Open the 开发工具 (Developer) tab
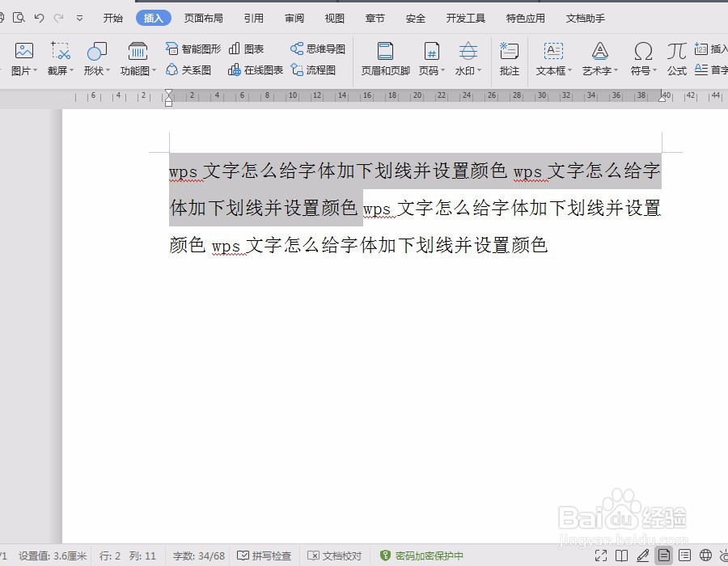This screenshot has height=566, width=728. [x=465, y=18]
